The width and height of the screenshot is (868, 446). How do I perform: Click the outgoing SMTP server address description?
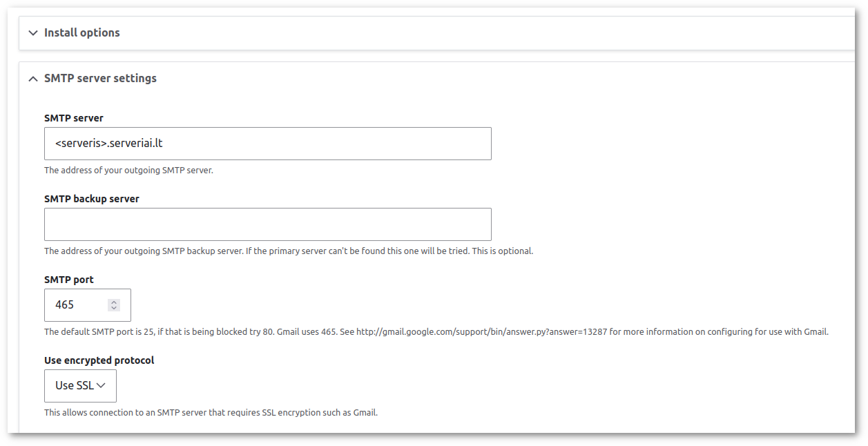click(128, 171)
